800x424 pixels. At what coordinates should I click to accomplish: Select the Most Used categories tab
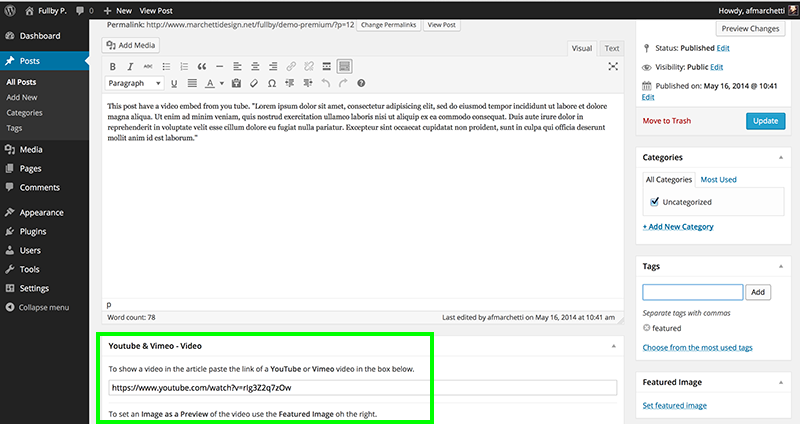coord(718,180)
